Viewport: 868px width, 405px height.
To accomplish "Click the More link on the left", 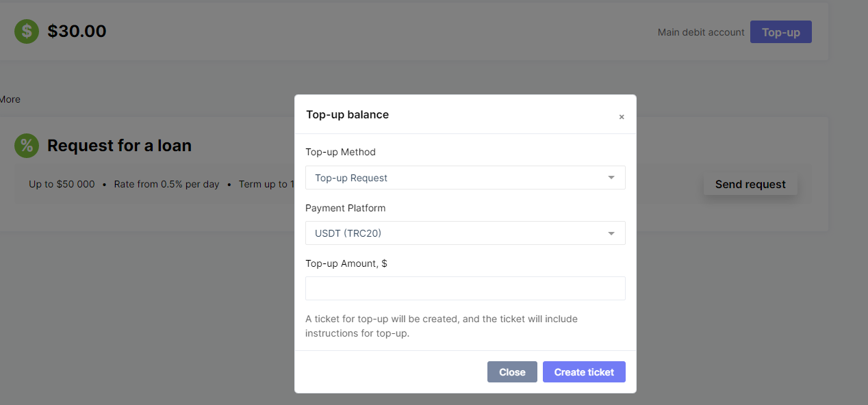I will [10, 99].
